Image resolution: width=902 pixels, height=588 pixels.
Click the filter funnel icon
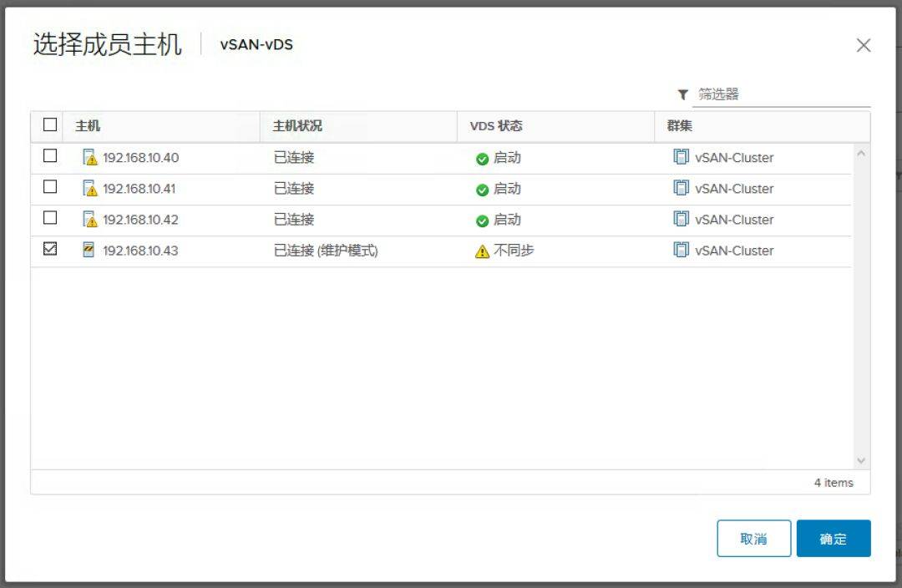click(x=683, y=95)
